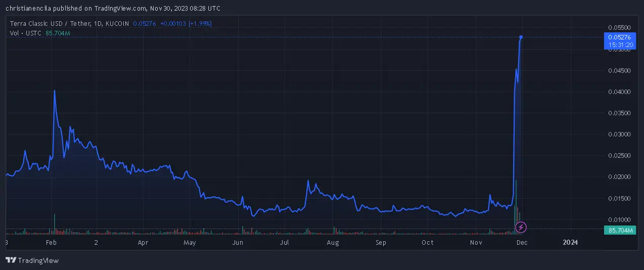Click the TradingView logo
Screen dimensions: 644x270
click(32, 260)
